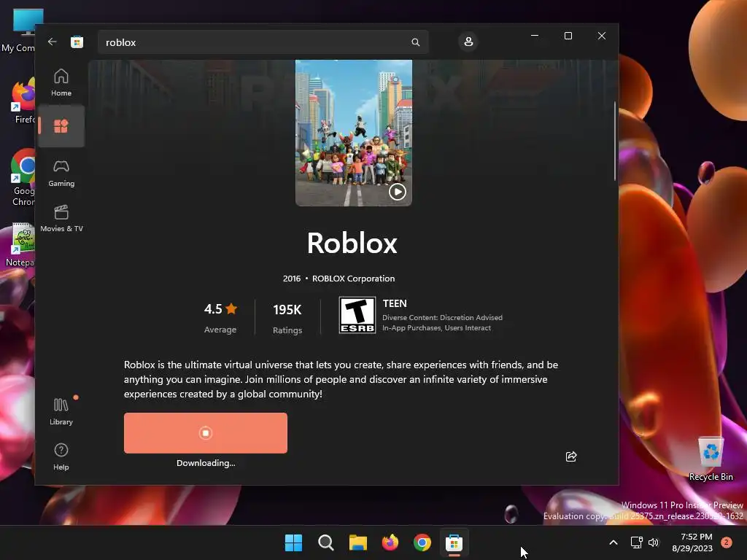
Task: Open File Explorer from the taskbar
Action: click(x=357, y=542)
